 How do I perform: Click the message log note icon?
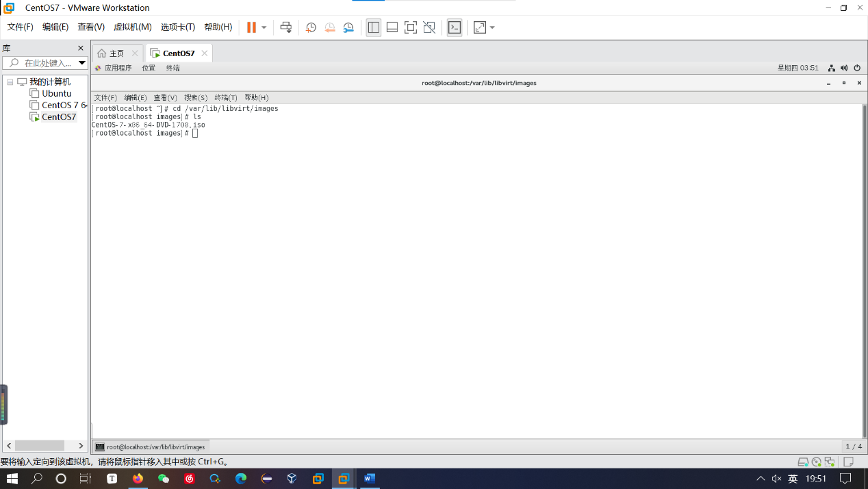click(x=848, y=462)
